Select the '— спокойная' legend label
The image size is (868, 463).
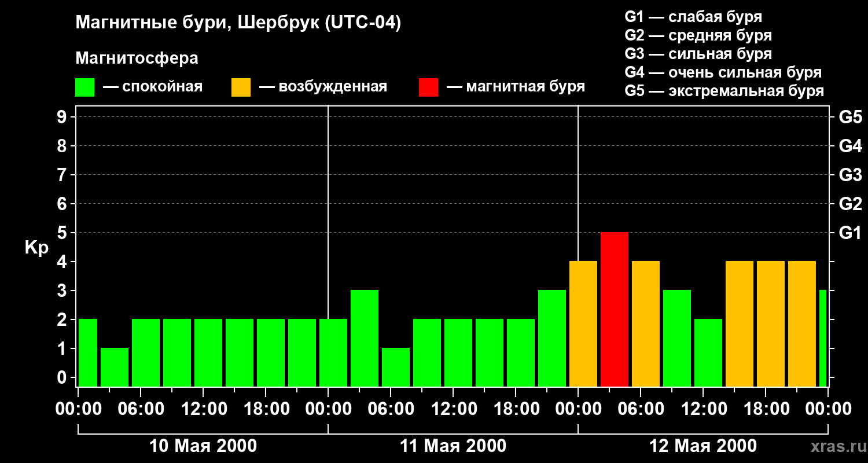(x=153, y=87)
